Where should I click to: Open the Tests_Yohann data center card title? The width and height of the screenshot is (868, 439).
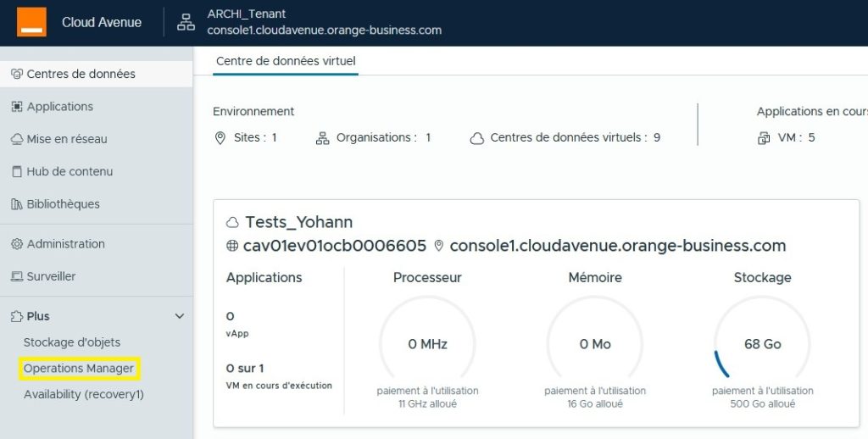click(298, 222)
